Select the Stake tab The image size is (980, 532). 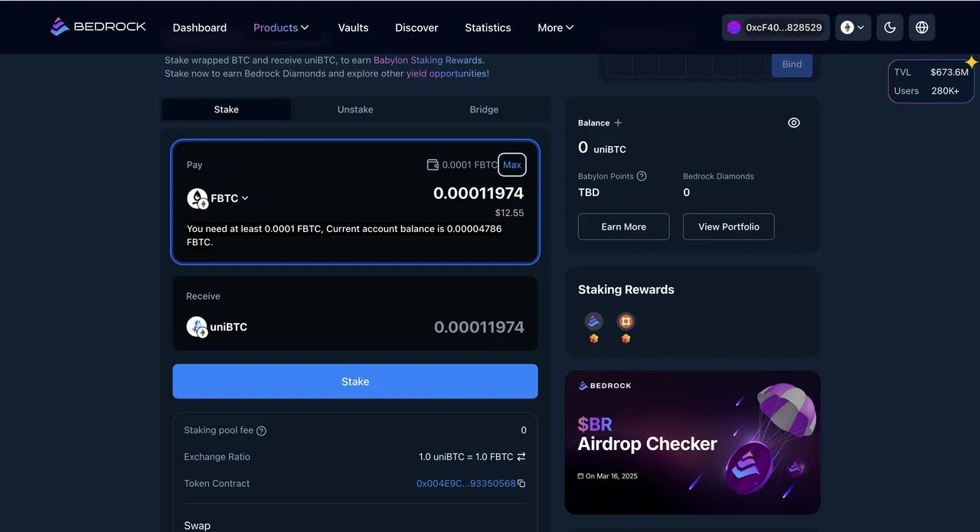(227, 109)
